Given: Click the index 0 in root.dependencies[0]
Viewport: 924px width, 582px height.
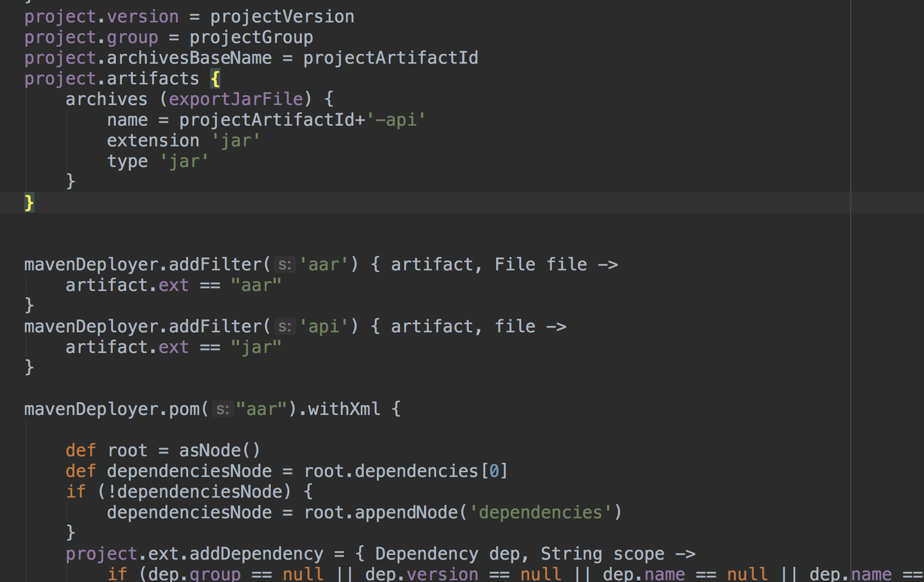Looking at the screenshot, I should point(494,471).
